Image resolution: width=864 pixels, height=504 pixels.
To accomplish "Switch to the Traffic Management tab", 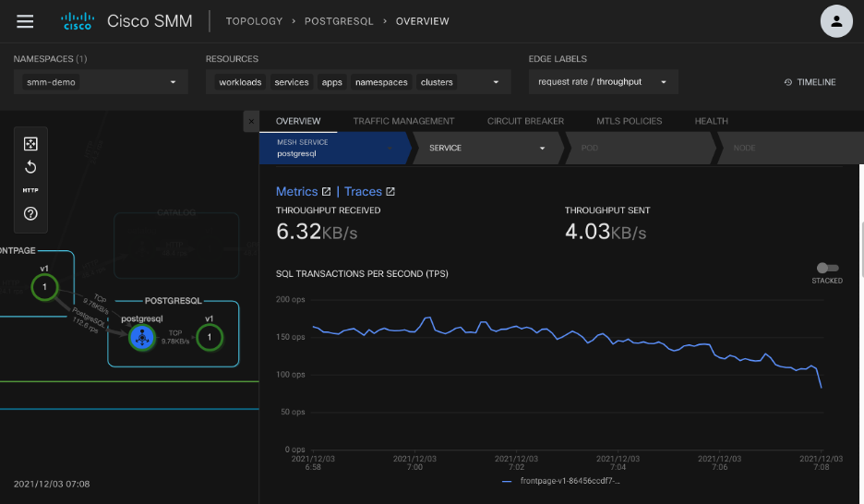I will tap(403, 121).
